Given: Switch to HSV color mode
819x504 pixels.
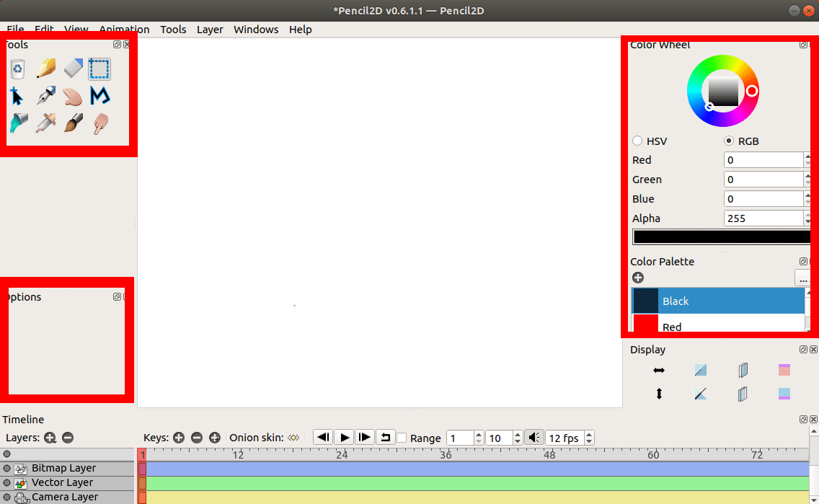Looking at the screenshot, I should point(637,141).
